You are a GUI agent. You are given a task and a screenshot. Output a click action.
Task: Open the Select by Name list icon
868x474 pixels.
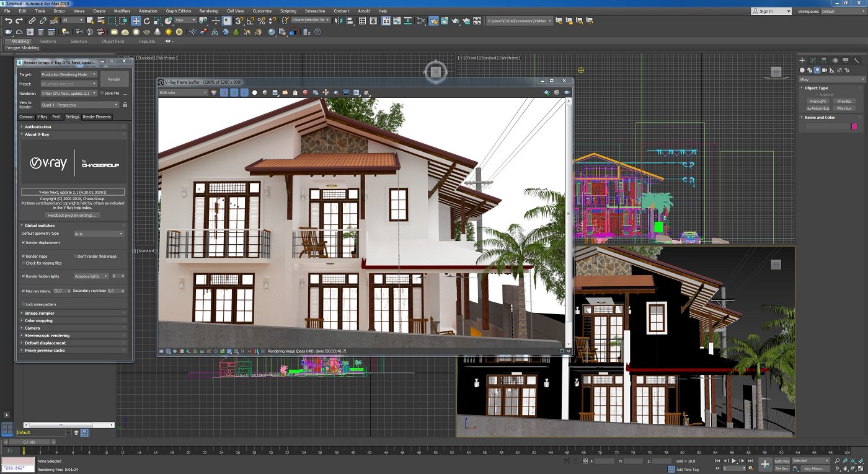(x=101, y=20)
